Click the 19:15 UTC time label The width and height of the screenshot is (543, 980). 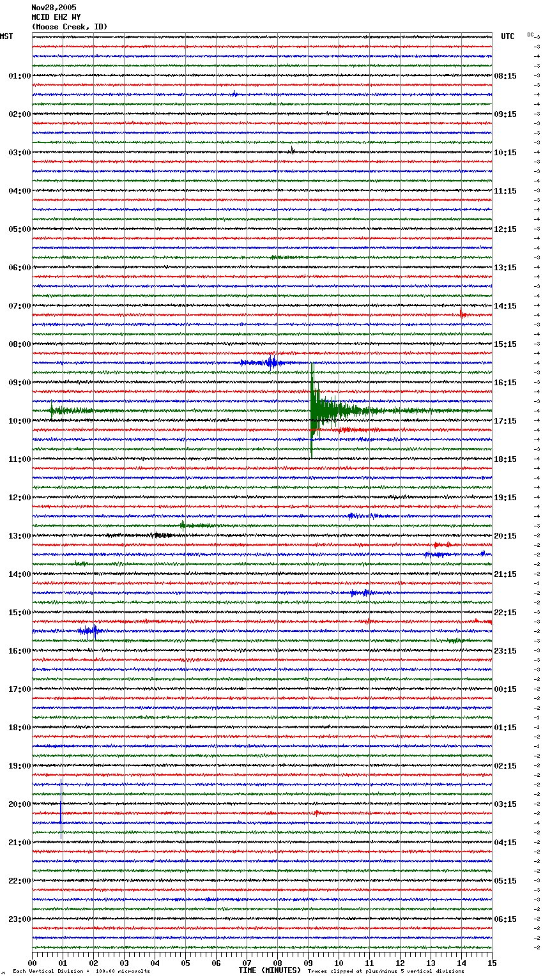click(x=505, y=498)
